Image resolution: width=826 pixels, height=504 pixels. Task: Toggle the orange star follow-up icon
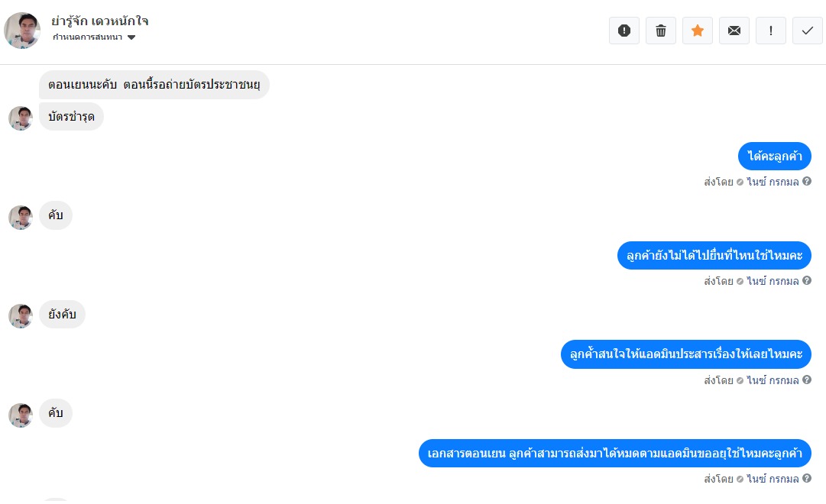pos(698,31)
